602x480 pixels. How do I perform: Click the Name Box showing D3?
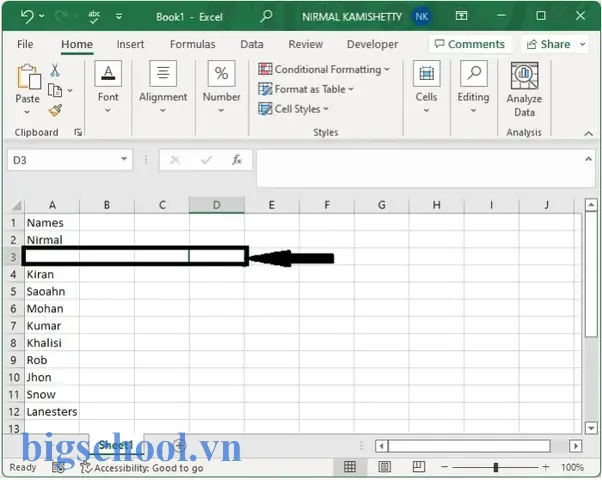pyautogui.click(x=63, y=160)
